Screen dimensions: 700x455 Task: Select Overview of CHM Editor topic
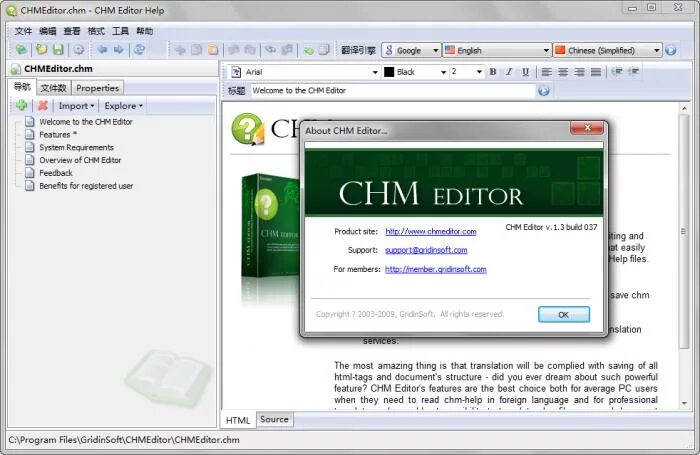pyautogui.click(x=80, y=160)
